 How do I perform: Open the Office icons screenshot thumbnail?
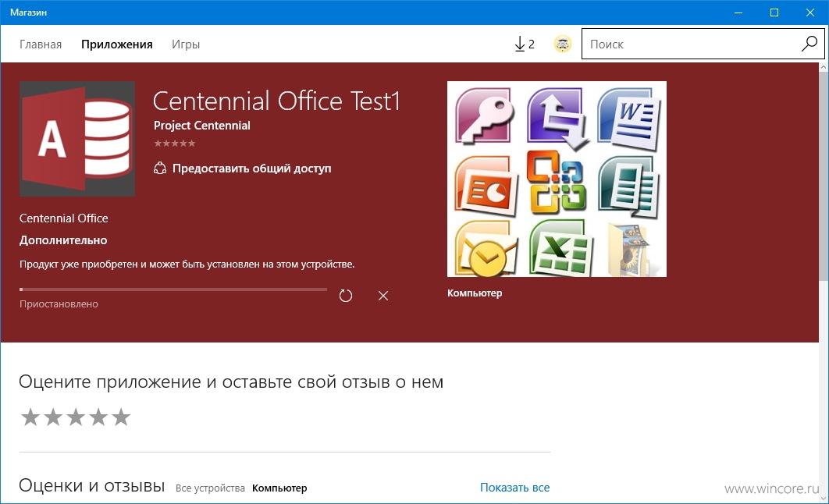(557, 179)
